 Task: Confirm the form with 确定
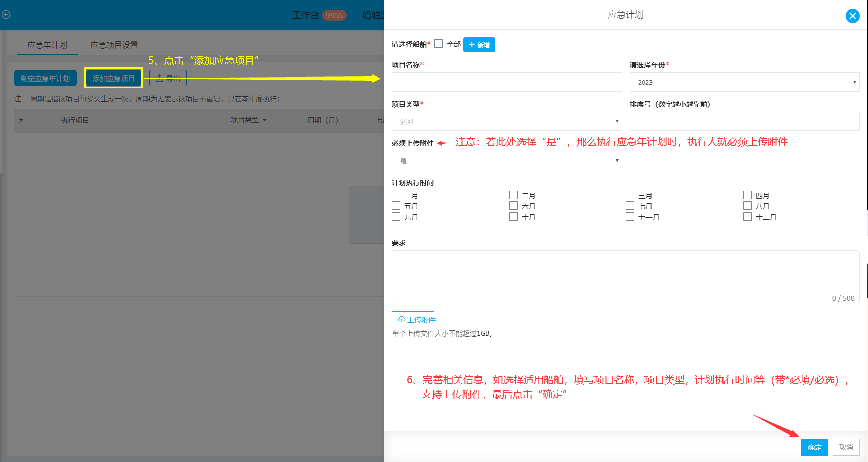click(815, 447)
